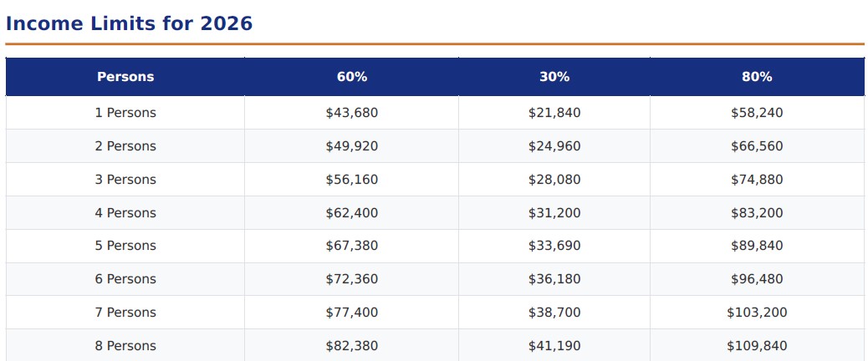Click the $28,080 value
This screenshot has height=361, width=868.
554,180
